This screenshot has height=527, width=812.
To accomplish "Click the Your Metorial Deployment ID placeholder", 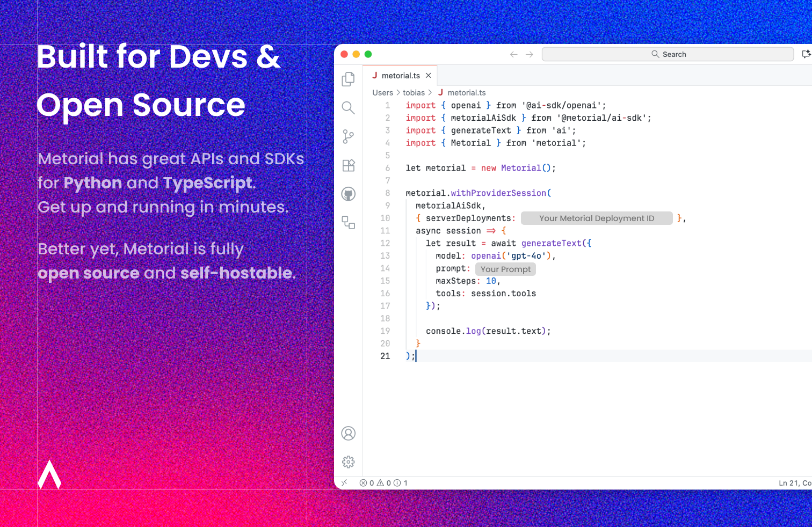I will click(597, 218).
